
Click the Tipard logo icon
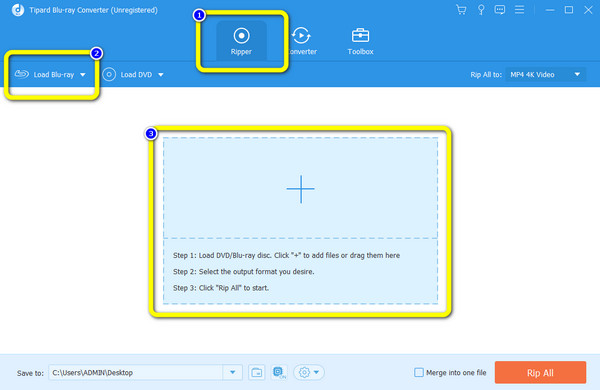18,10
